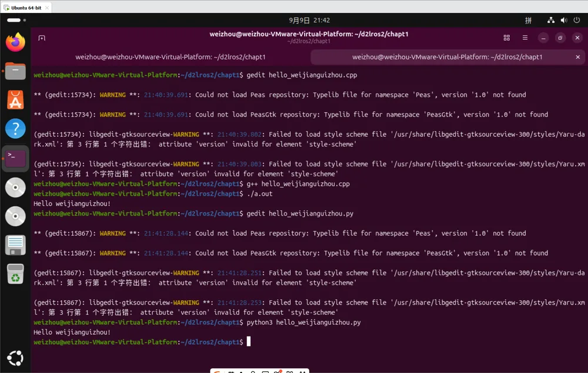
Task: Click the new tab icon in terminal
Action: [x=42, y=38]
